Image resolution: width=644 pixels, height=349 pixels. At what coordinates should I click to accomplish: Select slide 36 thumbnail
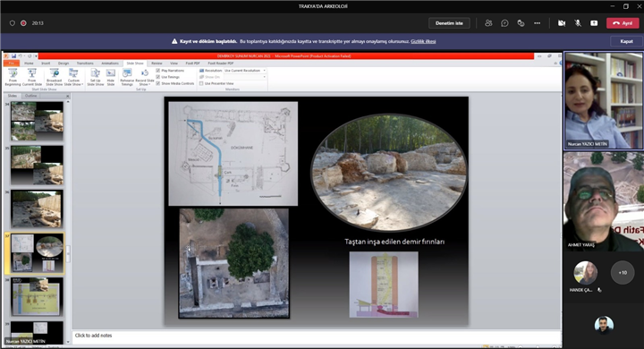pyautogui.click(x=37, y=209)
